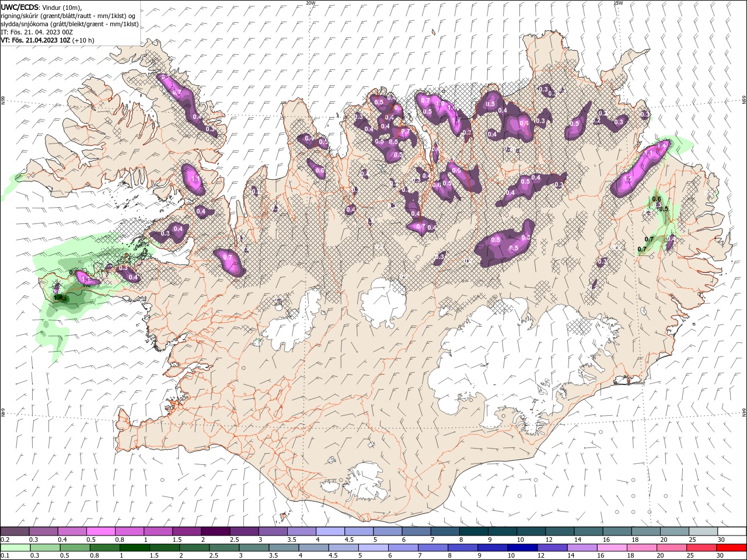Select the light pink rain swatch between 16 and 18

point(612,548)
